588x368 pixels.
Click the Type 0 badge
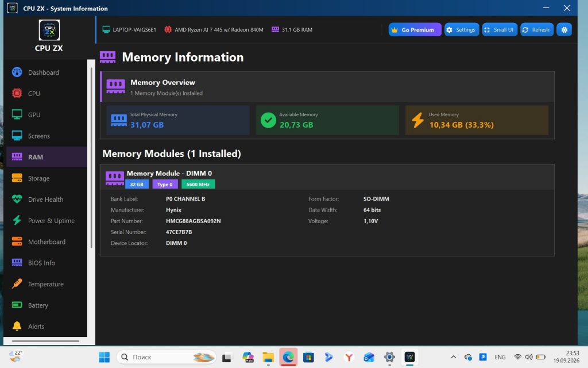165,185
